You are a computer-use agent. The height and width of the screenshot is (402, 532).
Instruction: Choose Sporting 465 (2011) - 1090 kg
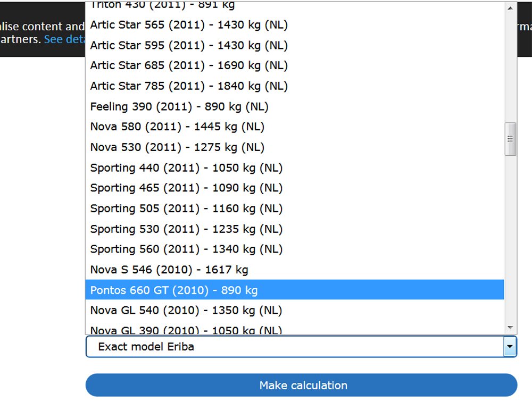[295, 188]
